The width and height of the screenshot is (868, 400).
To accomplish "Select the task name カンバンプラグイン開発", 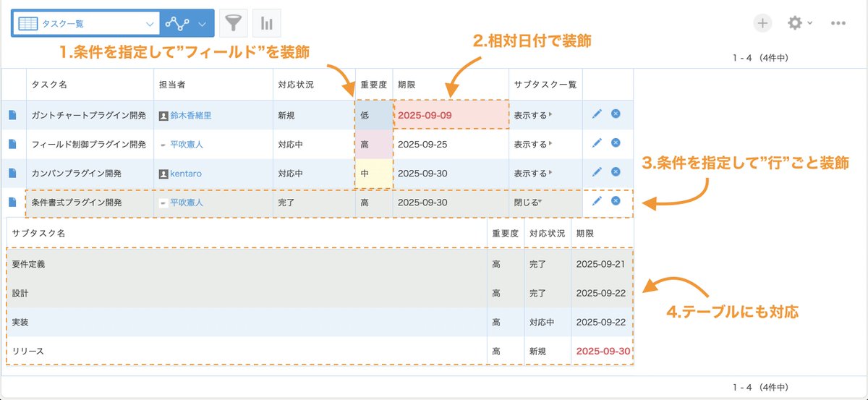I will (77, 174).
